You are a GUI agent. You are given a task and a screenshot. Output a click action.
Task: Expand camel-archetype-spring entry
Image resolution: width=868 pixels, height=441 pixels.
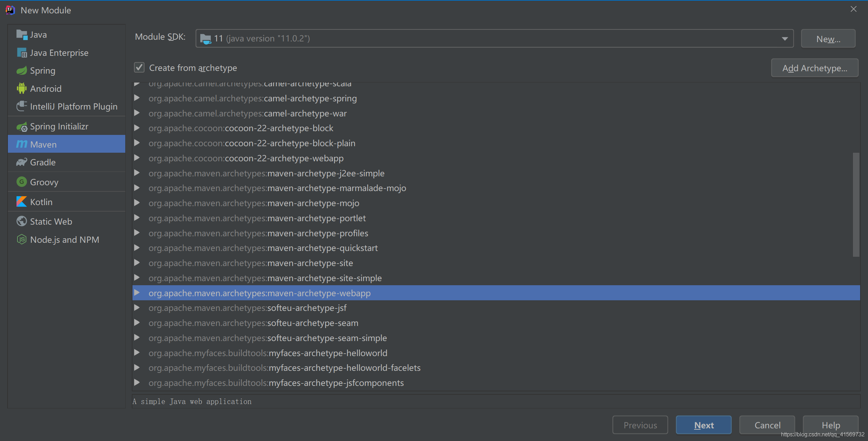137,98
